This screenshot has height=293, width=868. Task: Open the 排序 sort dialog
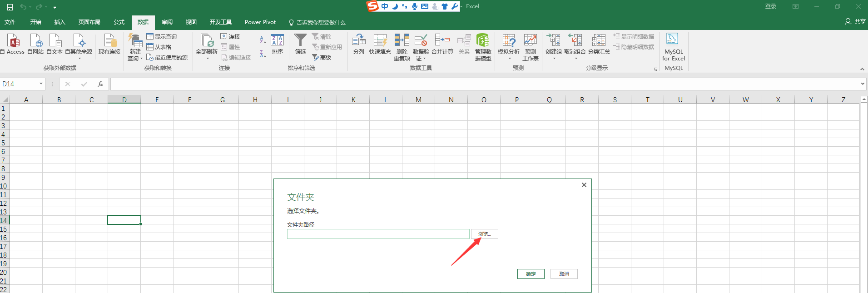[278, 44]
